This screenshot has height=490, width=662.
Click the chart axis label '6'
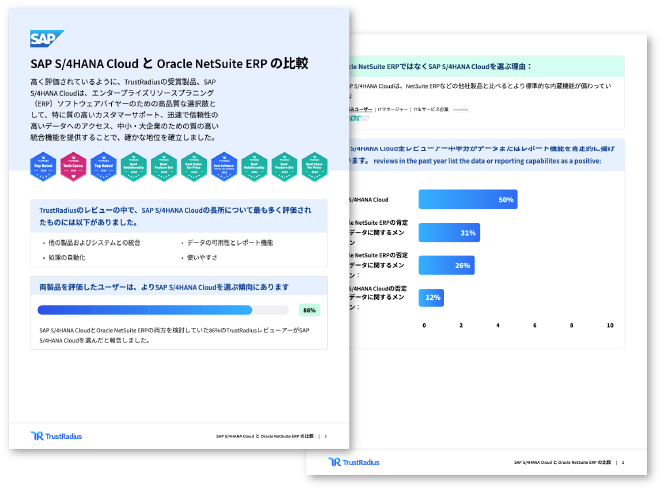coord(535,325)
